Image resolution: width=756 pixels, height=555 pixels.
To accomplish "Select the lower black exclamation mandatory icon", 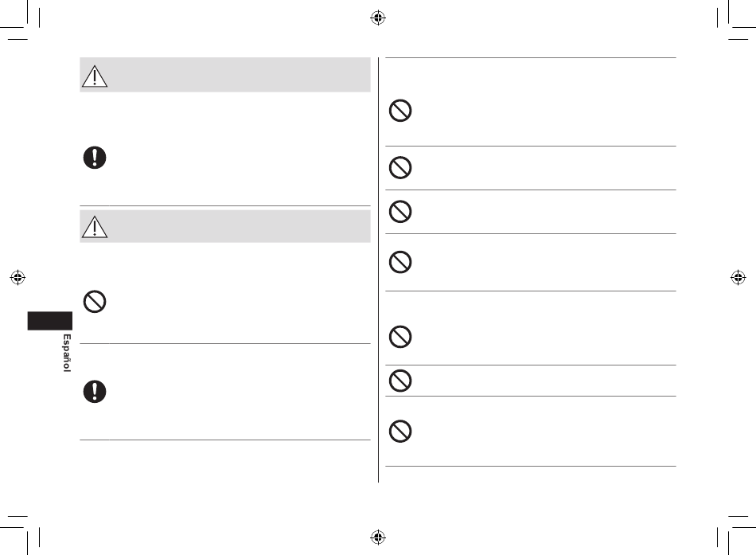I will click(95, 392).
